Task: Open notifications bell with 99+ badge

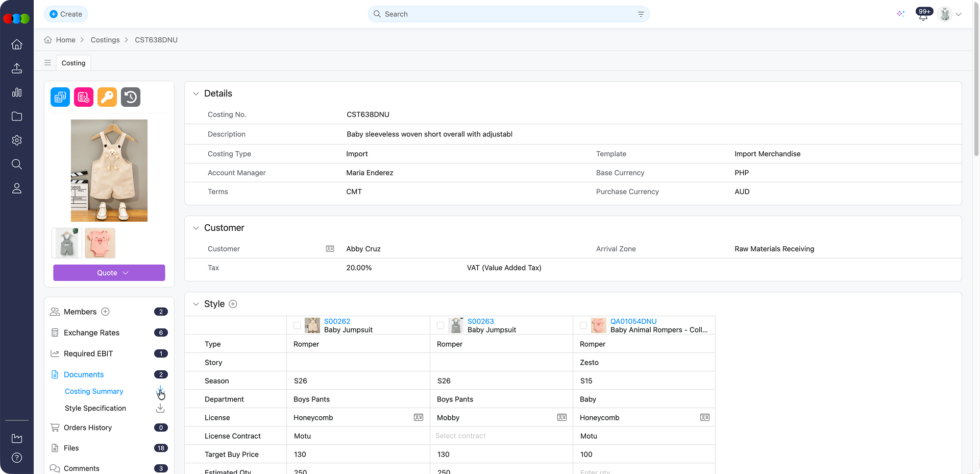Action: 923,15
